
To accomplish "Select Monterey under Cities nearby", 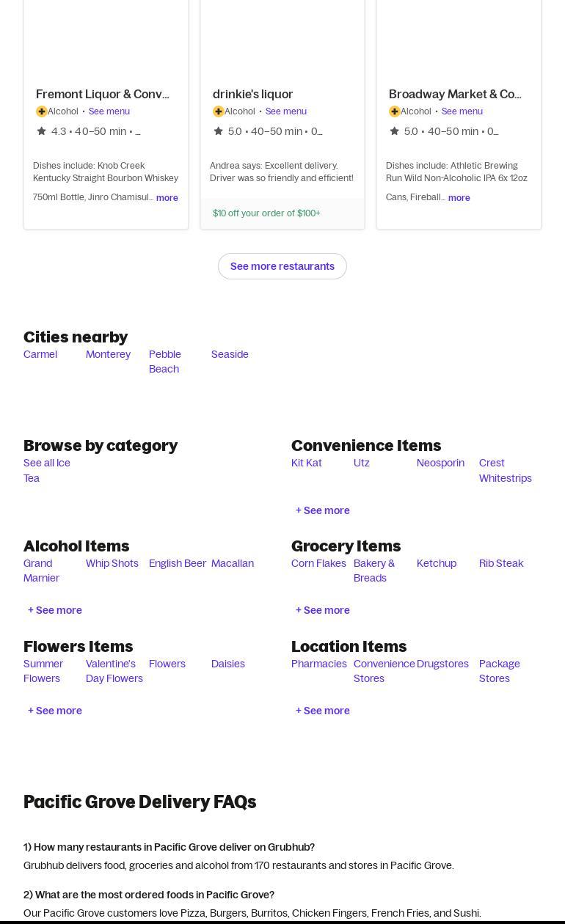I will pos(108,353).
